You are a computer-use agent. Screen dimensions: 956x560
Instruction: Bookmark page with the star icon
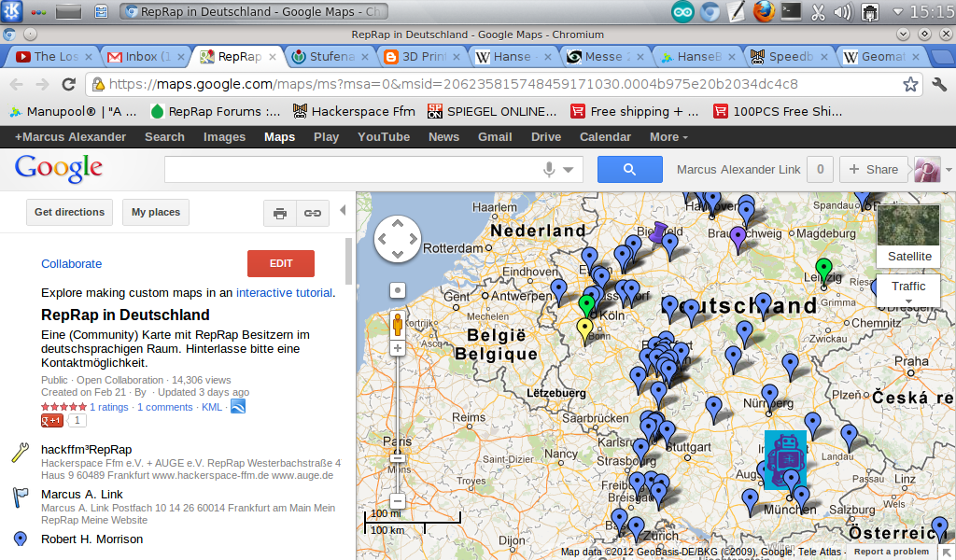tap(910, 84)
